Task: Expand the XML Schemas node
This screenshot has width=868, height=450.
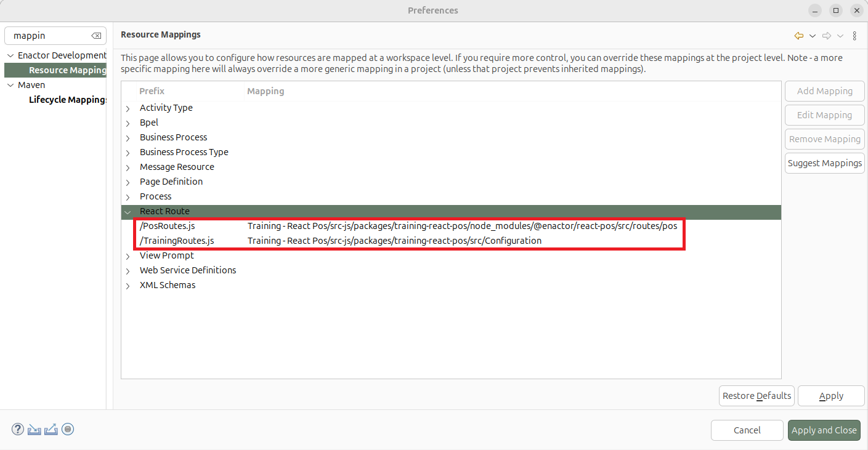Action: (x=128, y=286)
